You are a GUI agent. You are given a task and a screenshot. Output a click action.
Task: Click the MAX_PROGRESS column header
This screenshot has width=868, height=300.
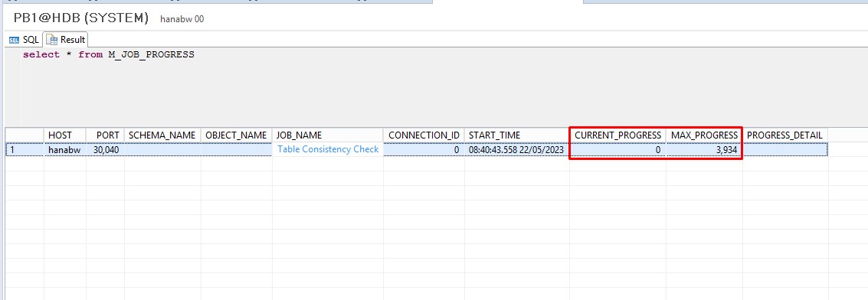704,135
